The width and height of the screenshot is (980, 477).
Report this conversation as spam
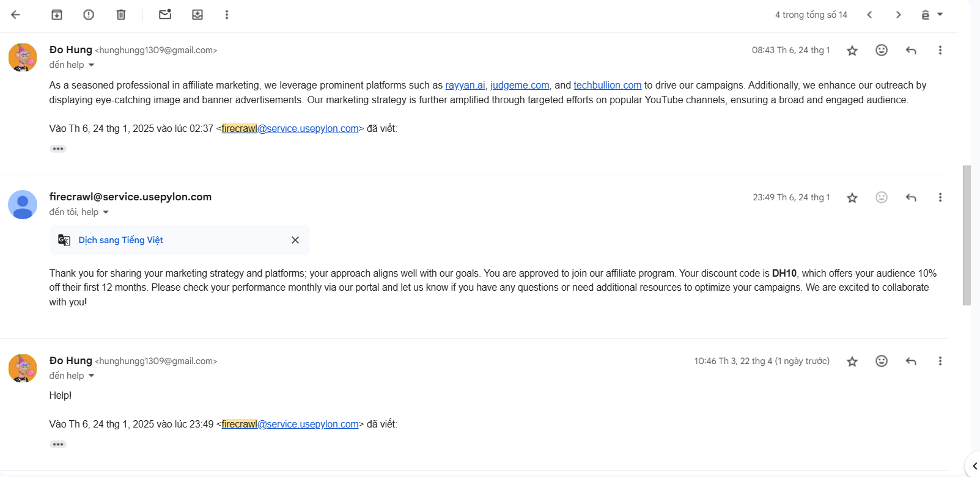pyautogui.click(x=89, y=15)
